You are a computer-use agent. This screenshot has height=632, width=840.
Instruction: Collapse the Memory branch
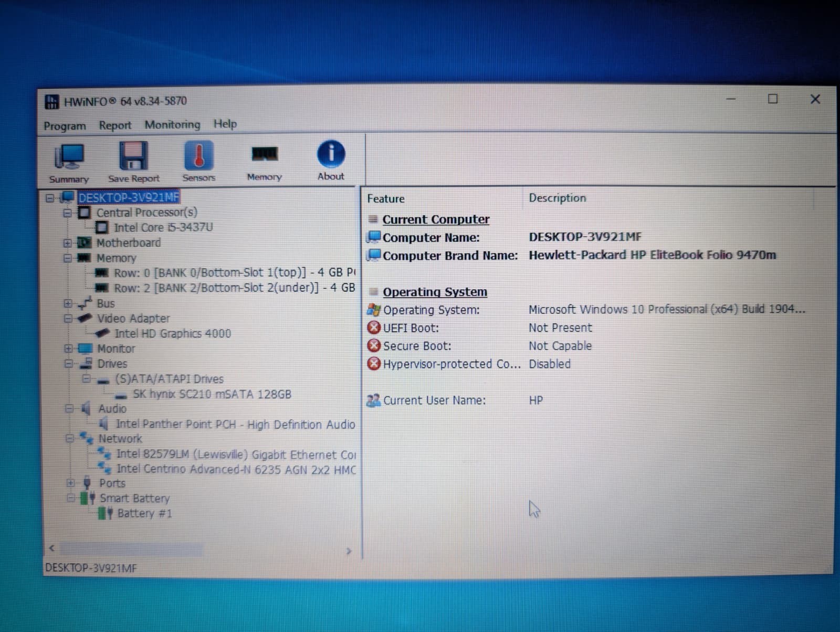coord(67,258)
